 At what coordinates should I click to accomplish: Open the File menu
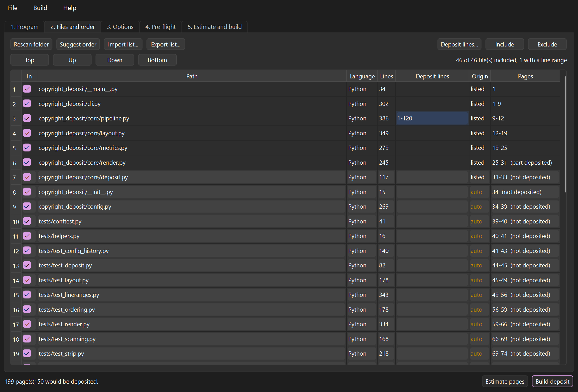13,8
